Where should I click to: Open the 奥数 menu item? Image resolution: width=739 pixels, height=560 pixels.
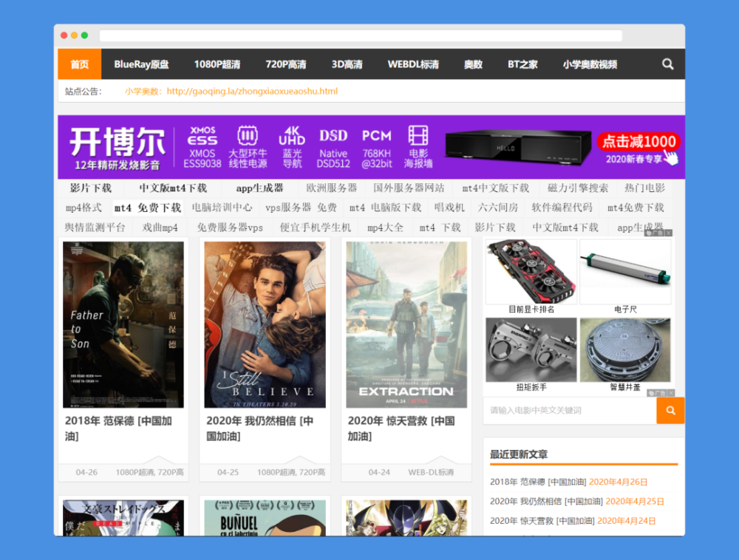click(x=473, y=64)
